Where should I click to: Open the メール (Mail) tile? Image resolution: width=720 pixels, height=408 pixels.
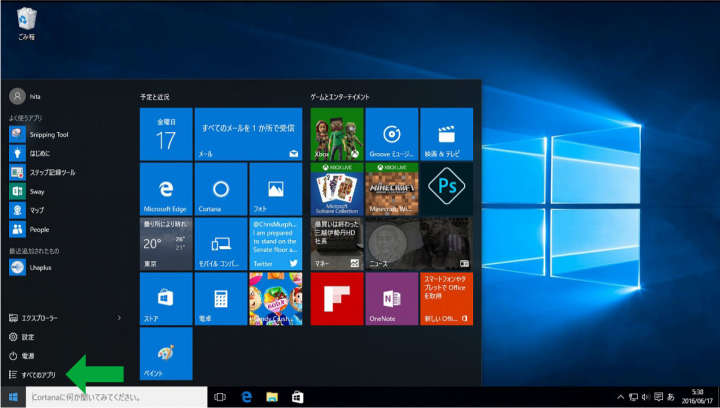[x=248, y=134]
